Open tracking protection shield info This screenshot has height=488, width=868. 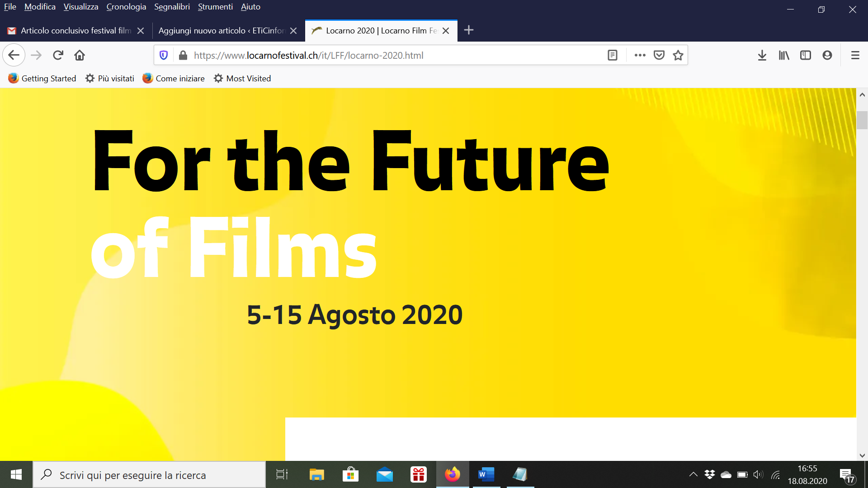[x=164, y=55]
